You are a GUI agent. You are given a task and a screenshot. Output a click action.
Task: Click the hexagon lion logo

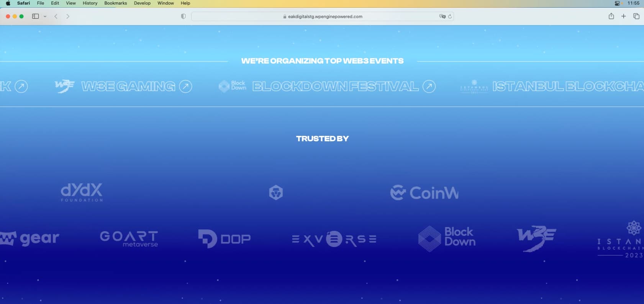point(276,193)
